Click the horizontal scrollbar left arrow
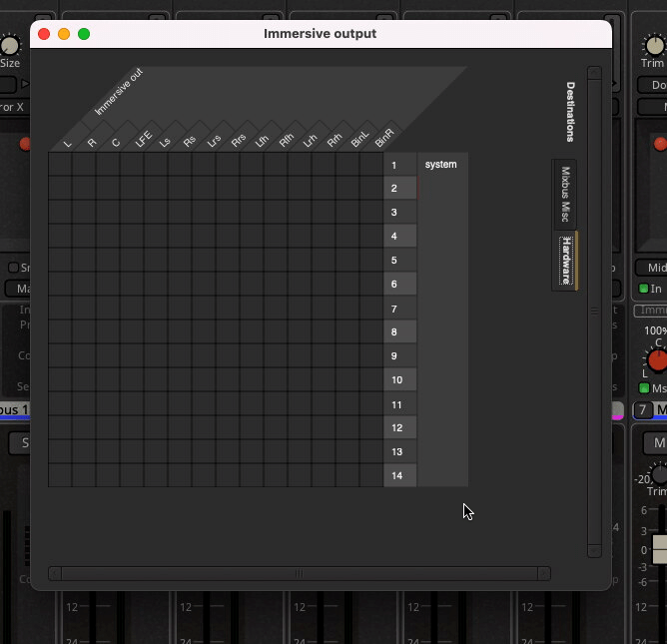This screenshot has width=667, height=644. (x=55, y=573)
